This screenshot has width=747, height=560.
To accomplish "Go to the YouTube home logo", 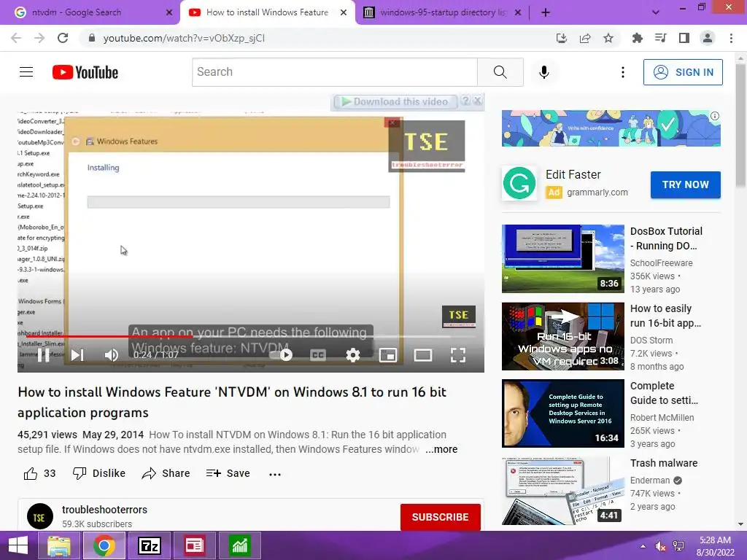I will 85,72.
